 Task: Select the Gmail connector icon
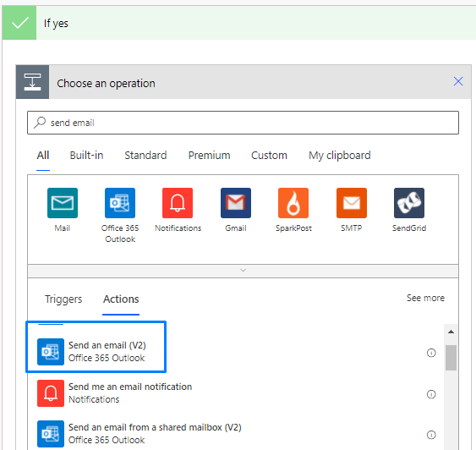click(236, 203)
